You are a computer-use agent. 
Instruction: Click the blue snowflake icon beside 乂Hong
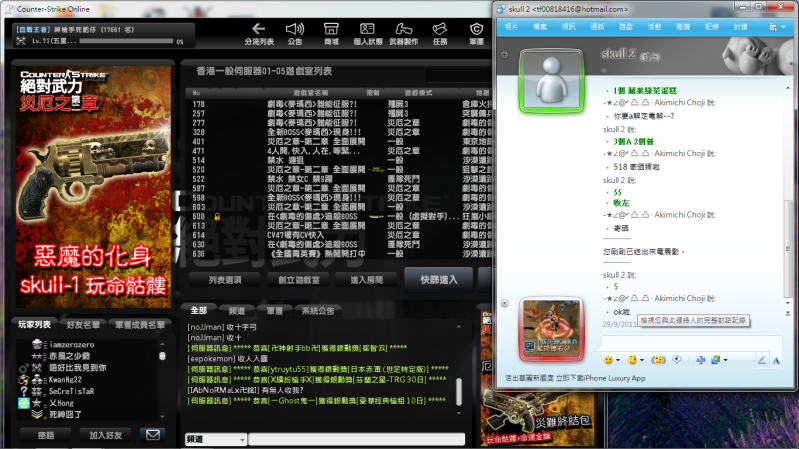[23, 403]
